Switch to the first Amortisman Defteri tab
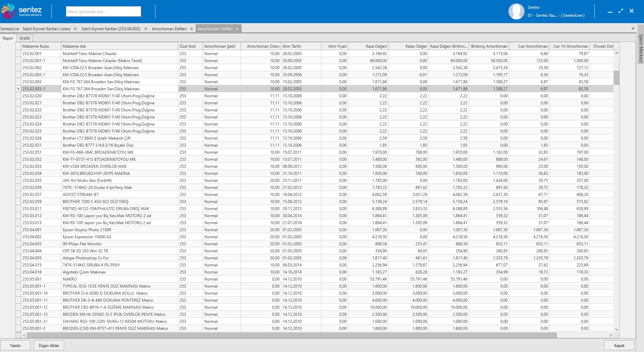The image size is (644, 352). pyautogui.click(x=169, y=29)
